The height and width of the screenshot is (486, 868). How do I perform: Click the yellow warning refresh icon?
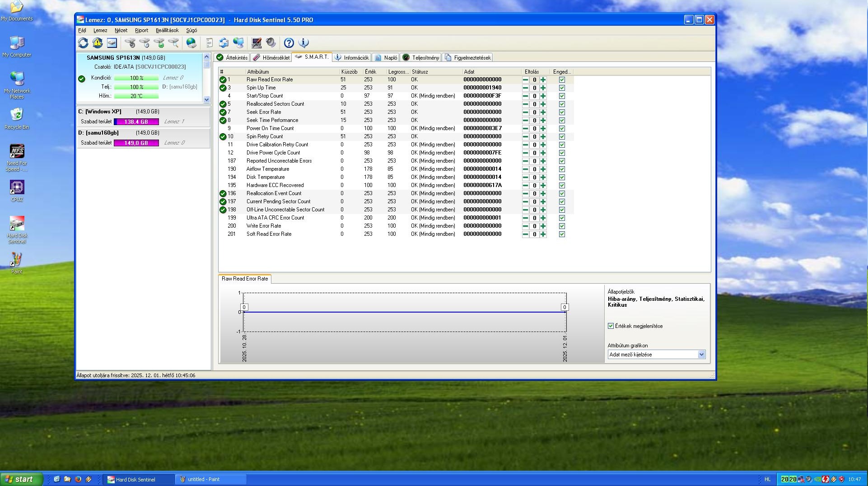pos(98,43)
